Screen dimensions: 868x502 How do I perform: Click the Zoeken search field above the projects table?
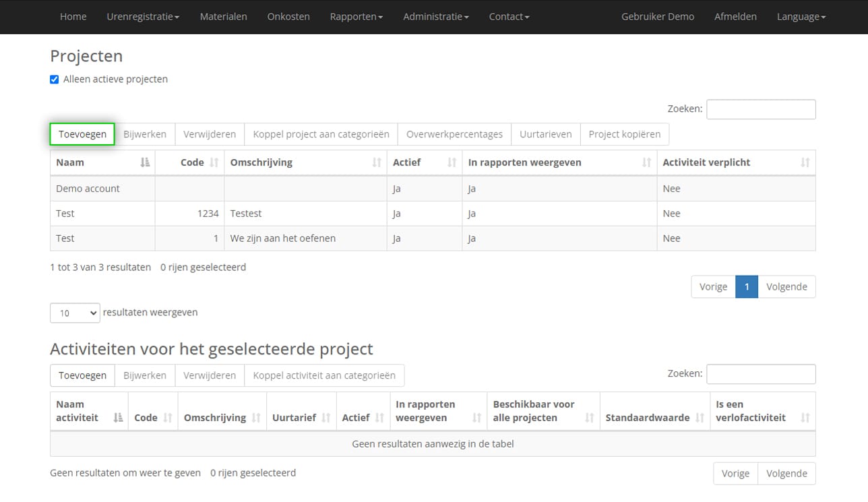tap(761, 108)
